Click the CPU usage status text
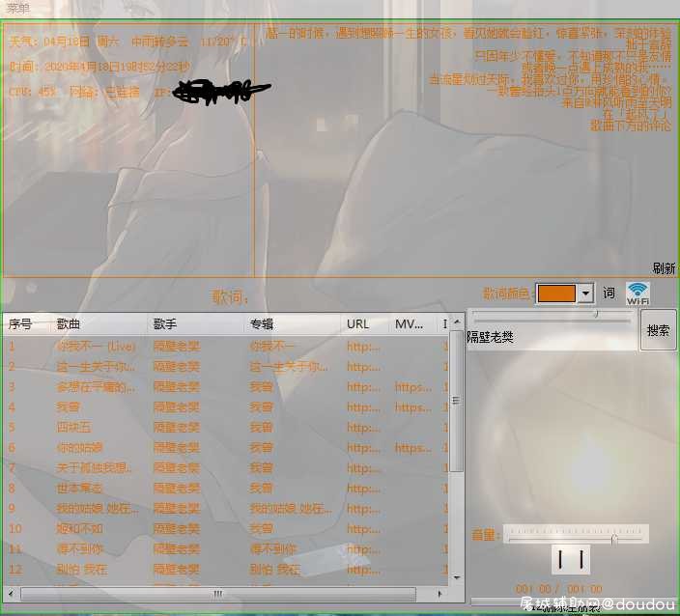Screen dimensions: 680x616 33,92
